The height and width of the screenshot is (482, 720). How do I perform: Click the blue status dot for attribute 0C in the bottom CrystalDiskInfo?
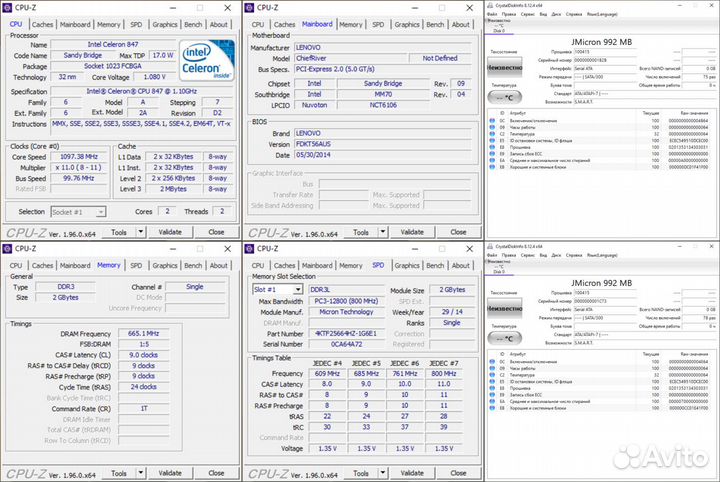492,362
